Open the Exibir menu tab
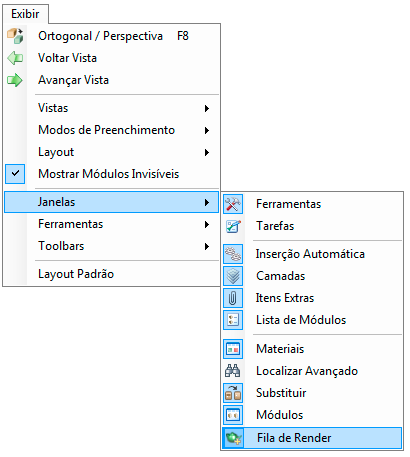The height and width of the screenshot is (457, 410). (x=25, y=14)
